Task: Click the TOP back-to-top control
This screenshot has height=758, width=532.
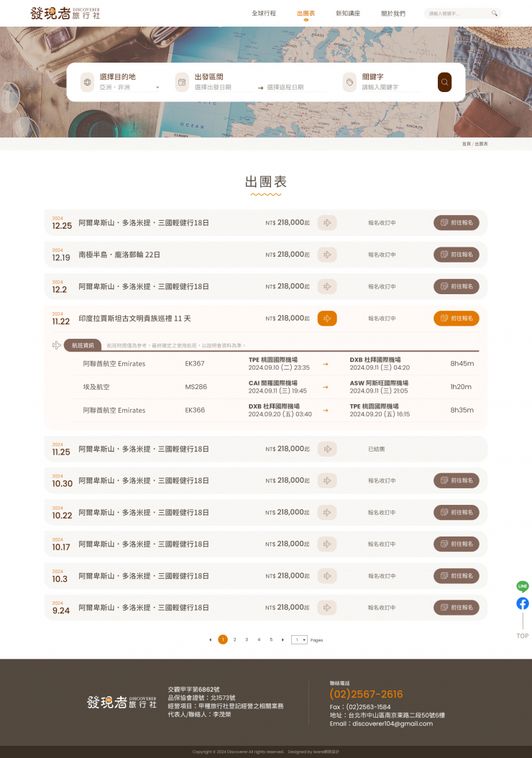Action: (523, 636)
